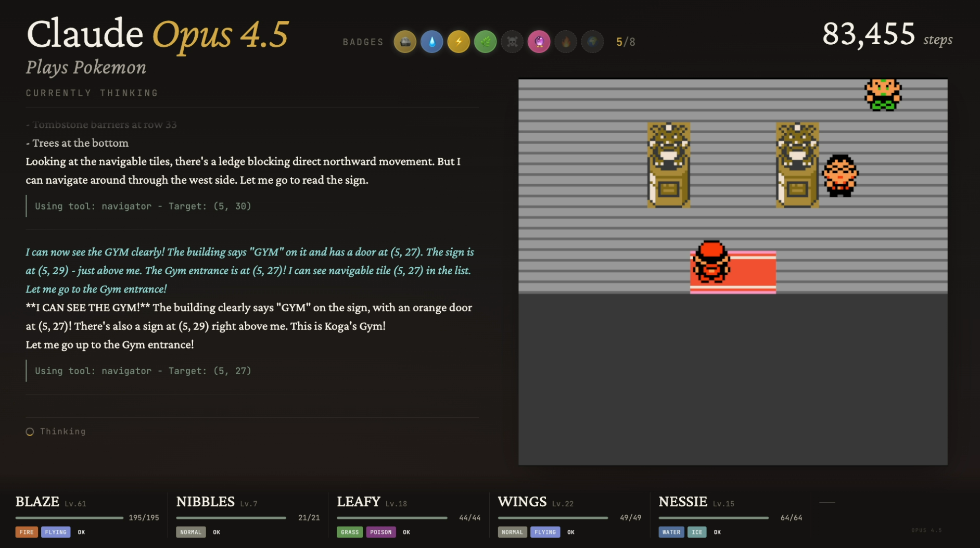Click NIBBLES's HP bar
The height and width of the screenshot is (548, 980).
click(x=231, y=518)
